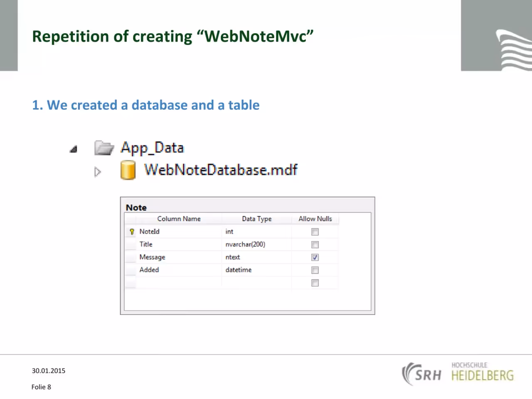The image size is (532, 399).
Task: Tick the checkbox in the empty table row
Action: pyautogui.click(x=315, y=283)
